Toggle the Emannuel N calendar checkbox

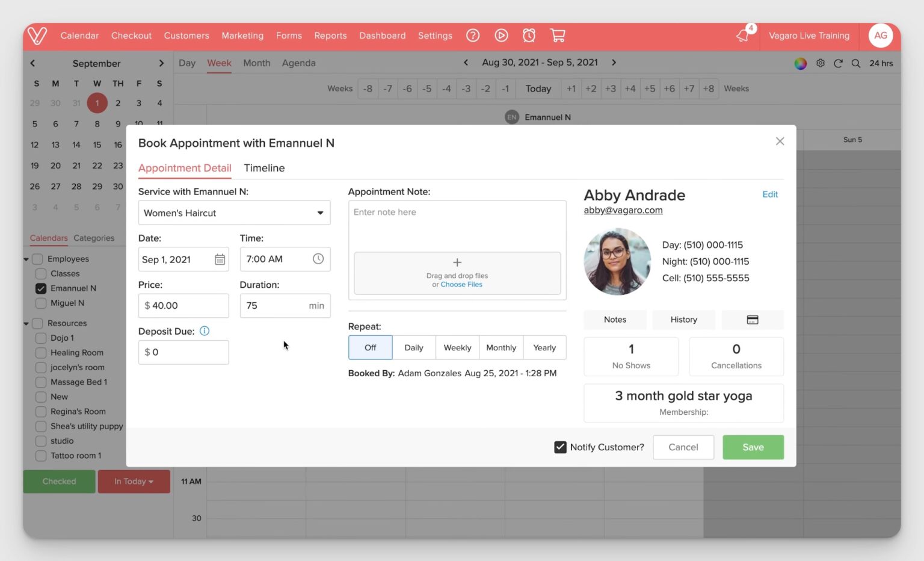[41, 288]
